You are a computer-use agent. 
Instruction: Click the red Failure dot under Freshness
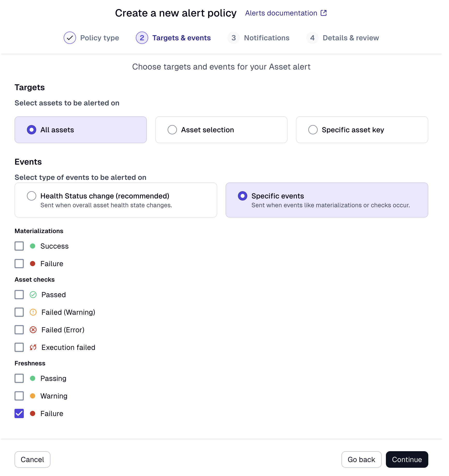pos(33,413)
